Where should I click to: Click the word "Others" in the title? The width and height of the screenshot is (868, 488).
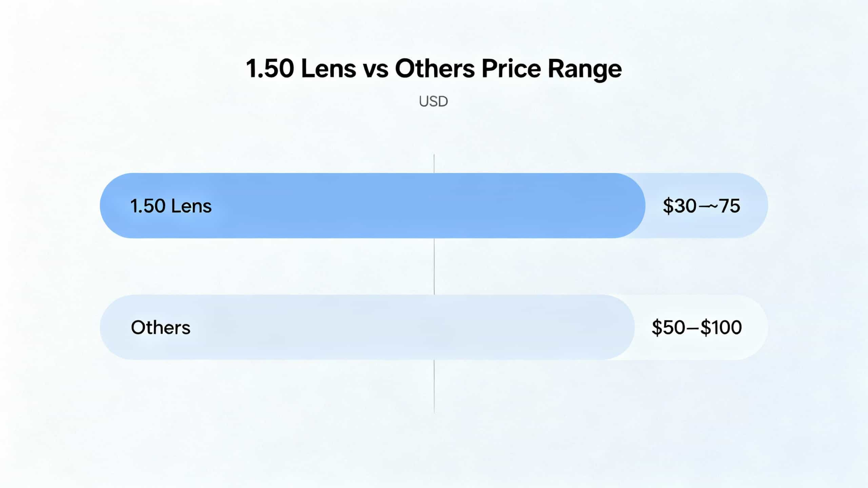tap(435, 68)
